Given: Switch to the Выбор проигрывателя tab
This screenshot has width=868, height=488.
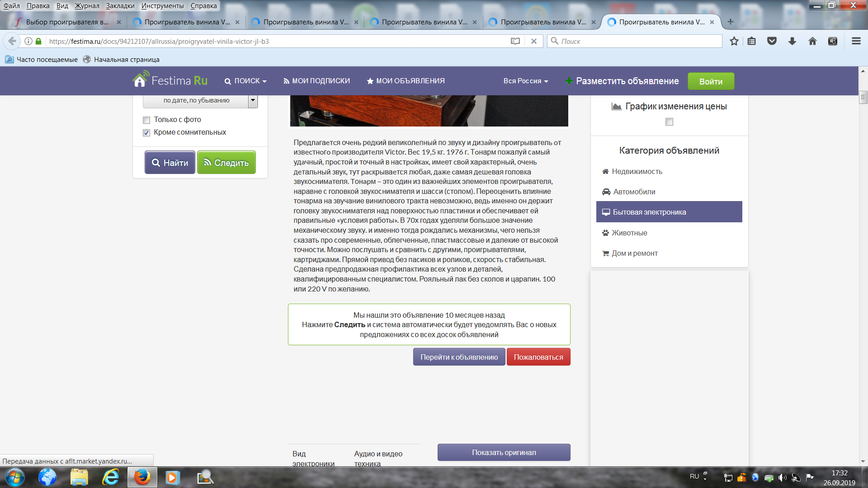Looking at the screenshot, I should click(67, 22).
